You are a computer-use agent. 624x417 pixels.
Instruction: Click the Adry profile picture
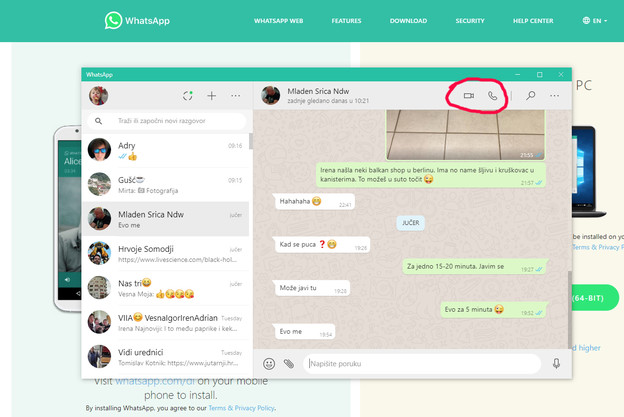(99, 150)
